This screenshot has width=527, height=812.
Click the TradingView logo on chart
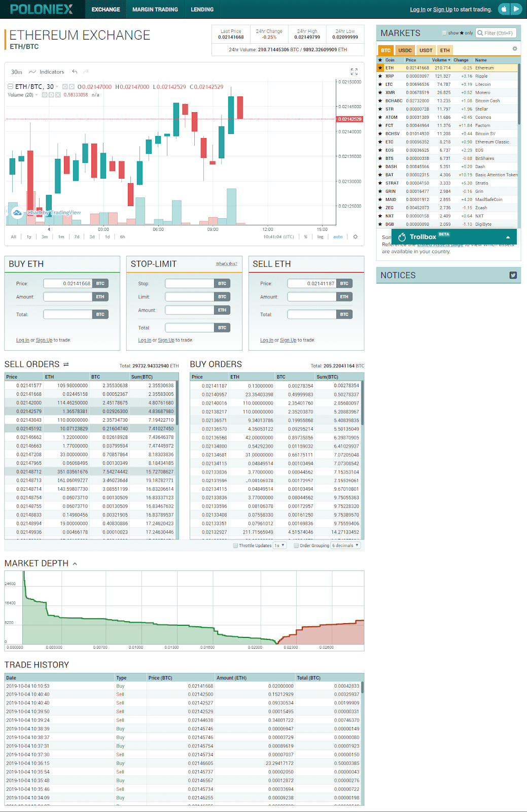[18, 213]
